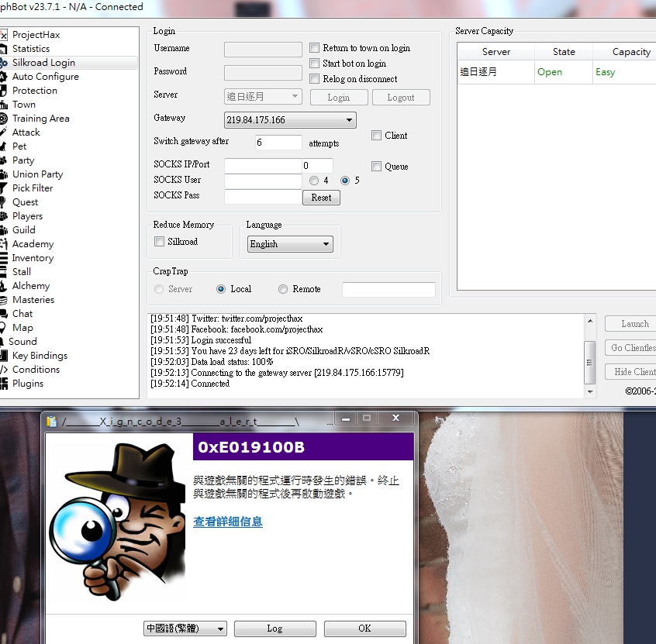
Task: Click the 查看詳細信息 details link
Action: point(228,522)
